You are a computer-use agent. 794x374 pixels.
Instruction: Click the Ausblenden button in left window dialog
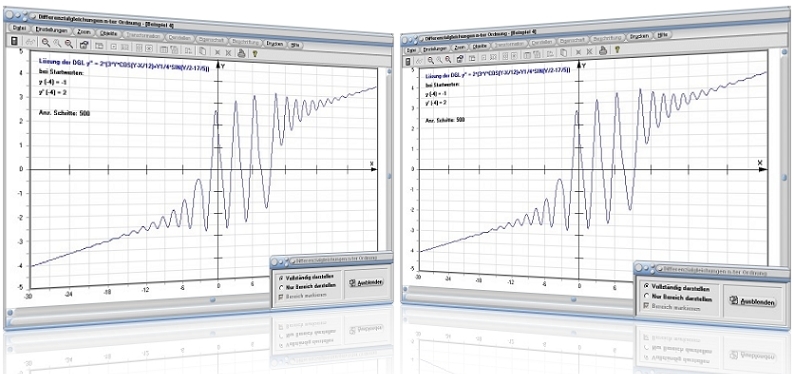pyautogui.click(x=366, y=281)
